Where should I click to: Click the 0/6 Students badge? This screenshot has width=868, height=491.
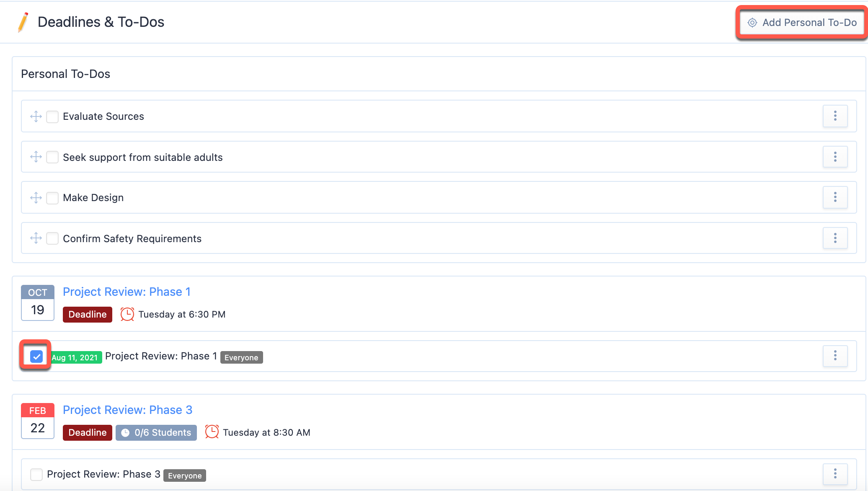(156, 433)
